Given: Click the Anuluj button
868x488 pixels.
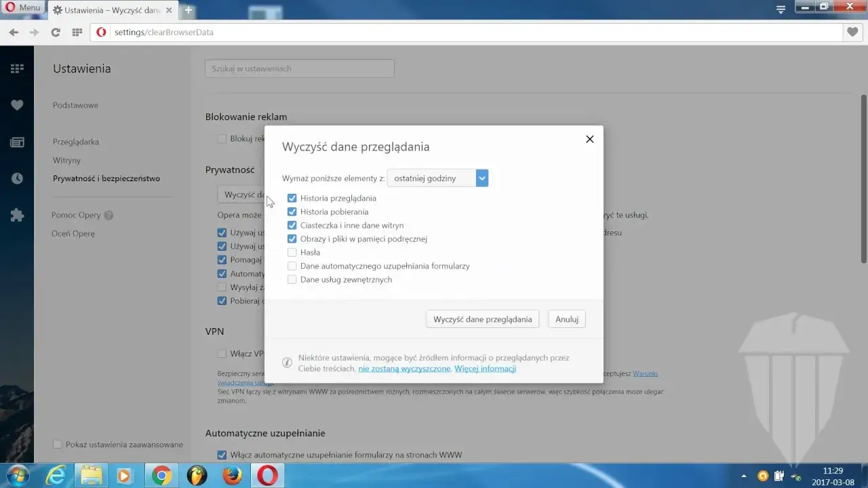Looking at the screenshot, I should pos(566,319).
